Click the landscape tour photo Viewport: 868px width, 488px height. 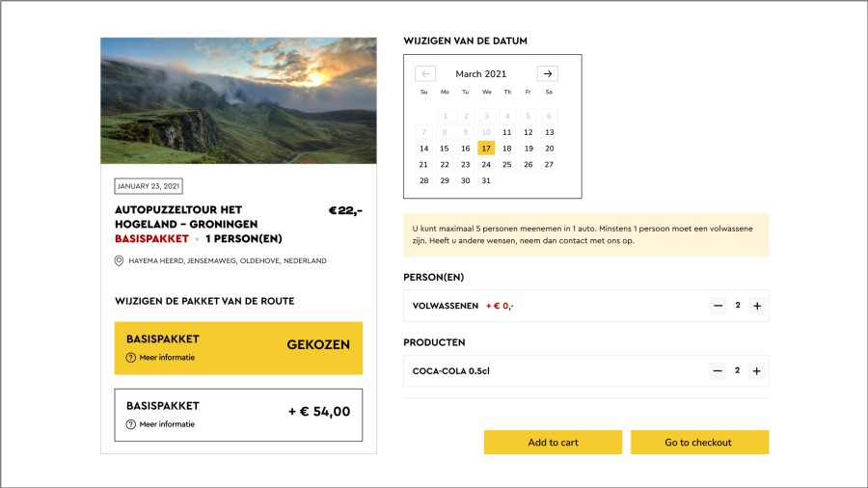pyautogui.click(x=238, y=100)
